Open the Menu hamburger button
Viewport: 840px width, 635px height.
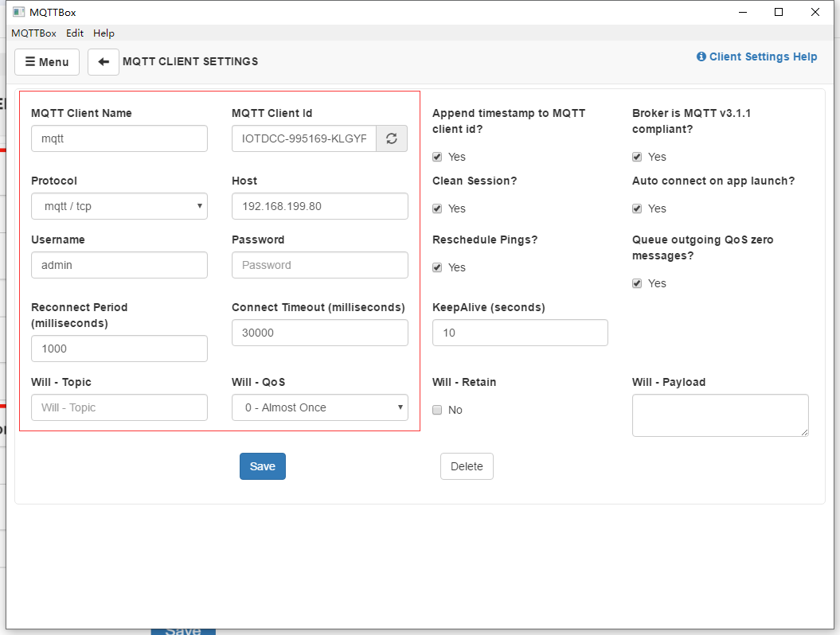pyautogui.click(x=47, y=62)
